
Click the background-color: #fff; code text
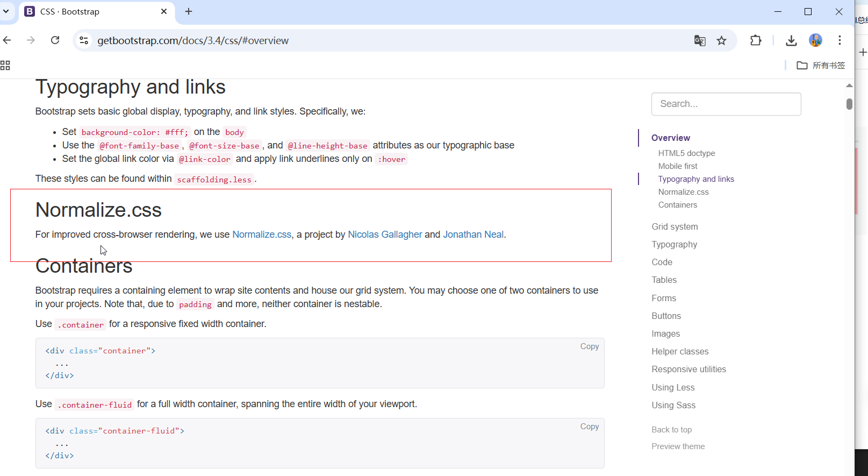pyautogui.click(x=135, y=132)
